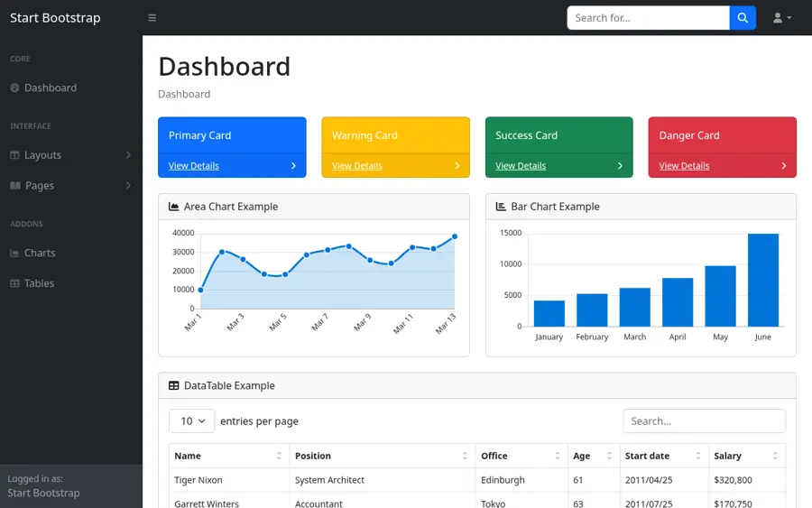Click the Start Bootstrap brand link
The image size is (812, 508).
55,18
